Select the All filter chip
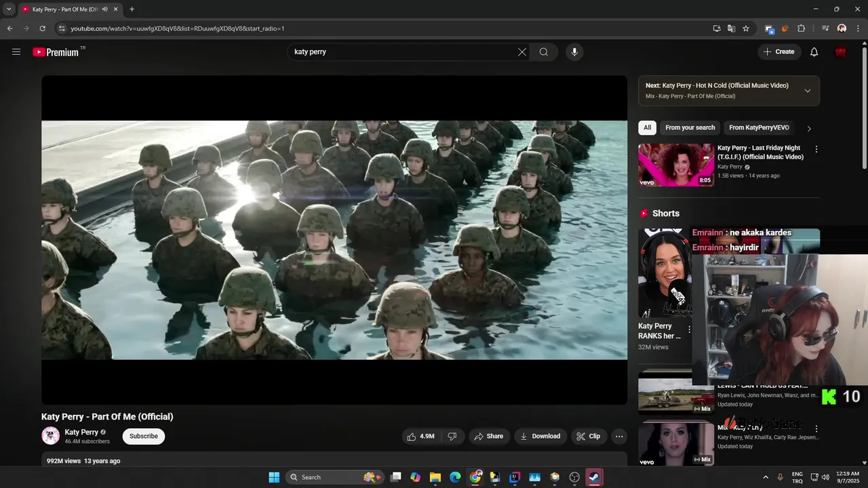 click(647, 127)
